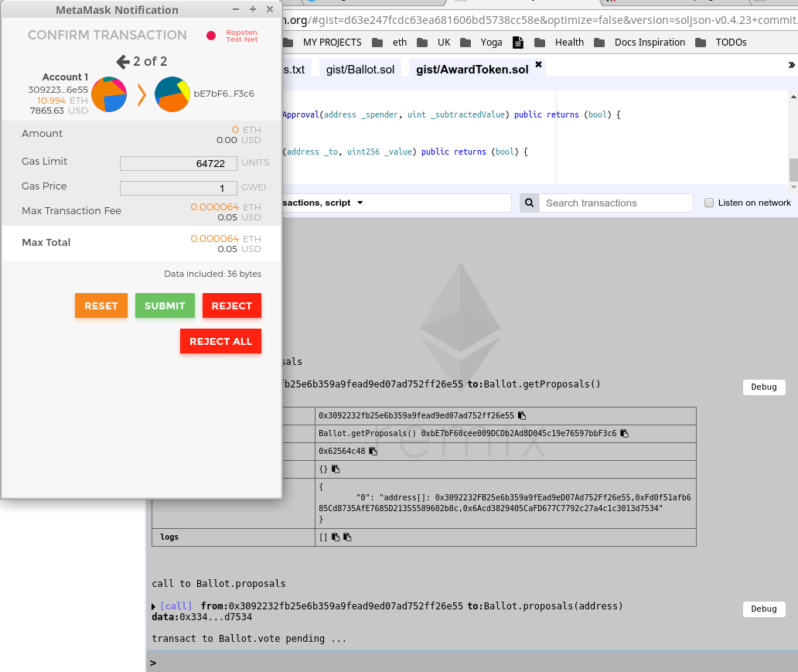Viewport: 798px width, 672px height.
Task: Expand the Ballot.proposals call entry
Action: [x=154, y=606]
